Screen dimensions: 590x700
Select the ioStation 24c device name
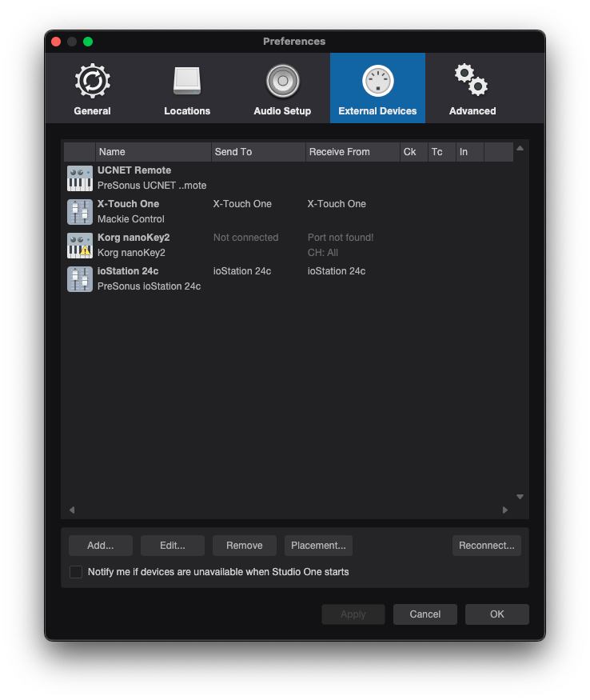click(x=128, y=271)
